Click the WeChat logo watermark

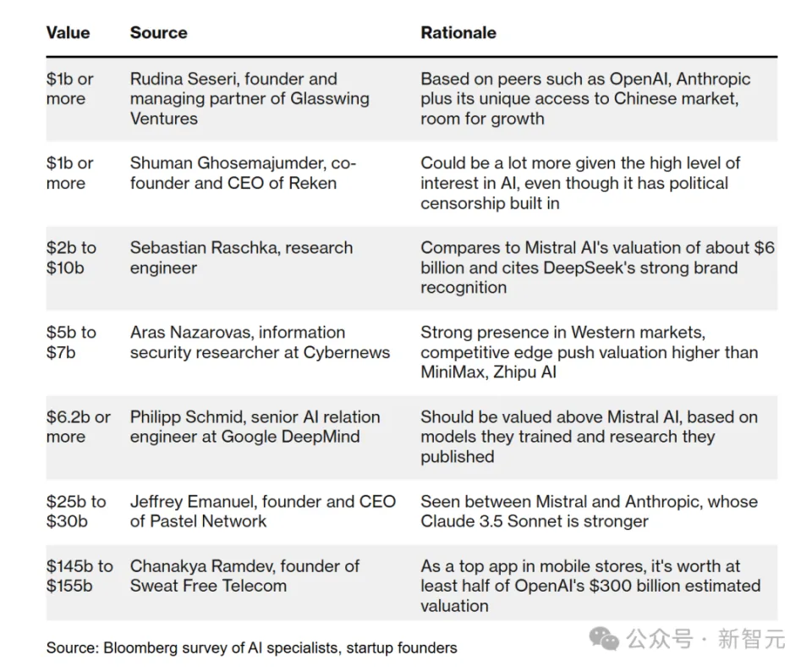tap(604, 637)
